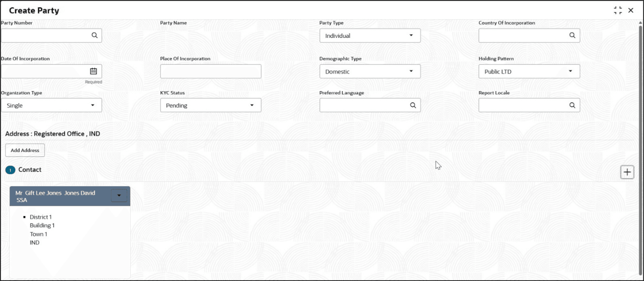Open Mr Gift Lee Jones card menu
The image size is (644, 281).
point(119,195)
